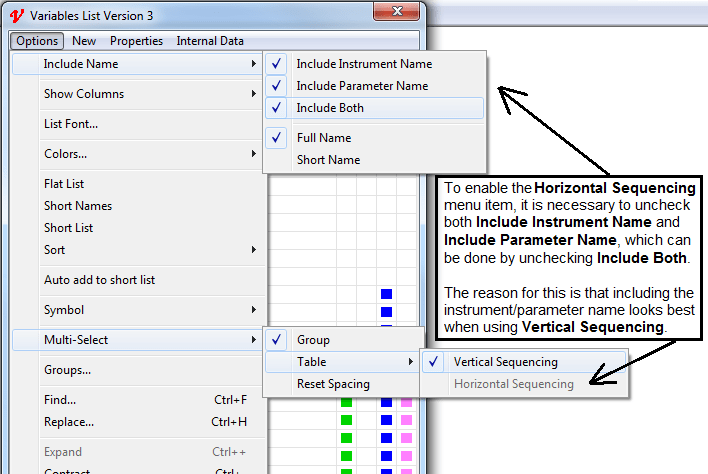Choose Find... from Options menu
The height and width of the screenshot is (474, 708).
pyautogui.click(x=137, y=400)
